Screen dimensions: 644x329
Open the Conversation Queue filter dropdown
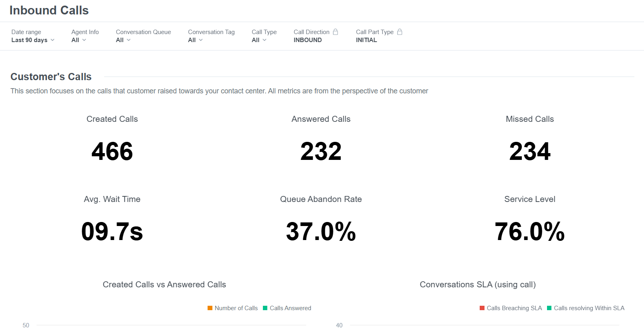point(123,40)
